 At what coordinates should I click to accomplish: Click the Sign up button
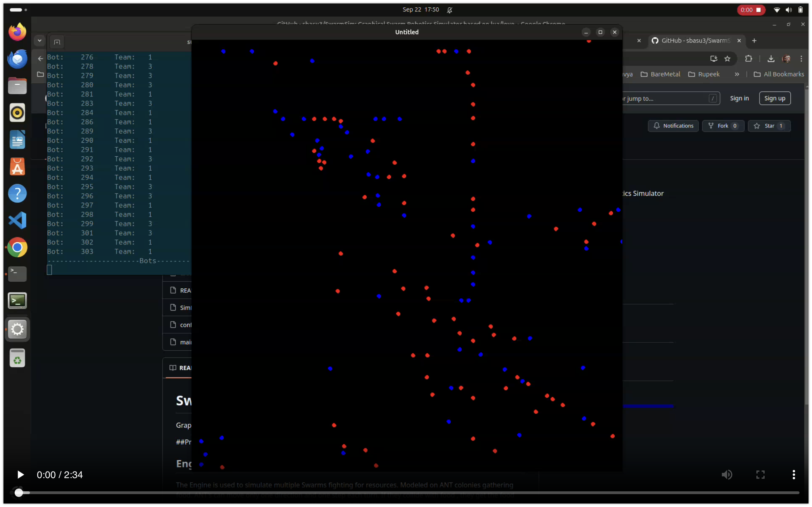coord(775,98)
